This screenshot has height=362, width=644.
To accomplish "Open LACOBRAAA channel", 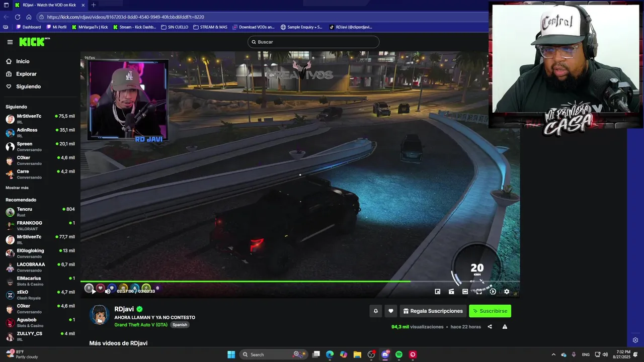I will point(40,267).
